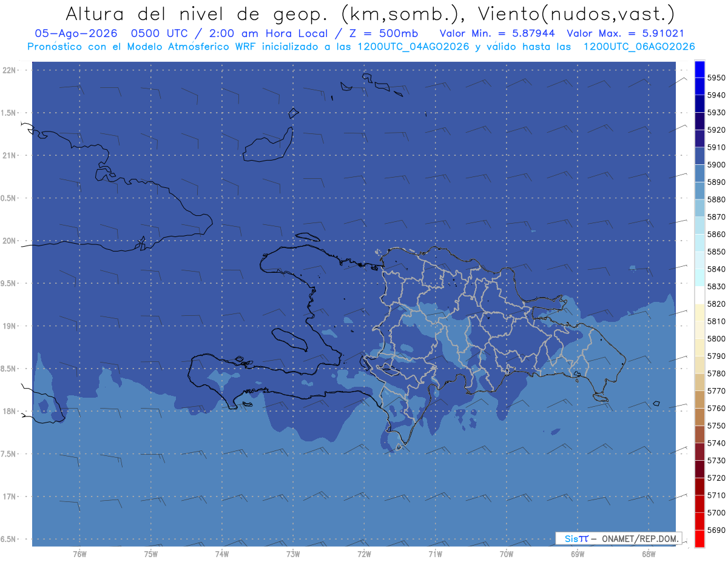Click the 'Valor Max. = 5.91021' text
728x562 pixels.
[625, 34]
